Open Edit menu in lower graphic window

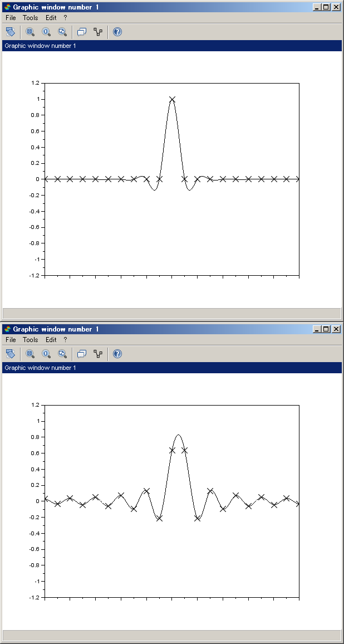(x=51, y=340)
